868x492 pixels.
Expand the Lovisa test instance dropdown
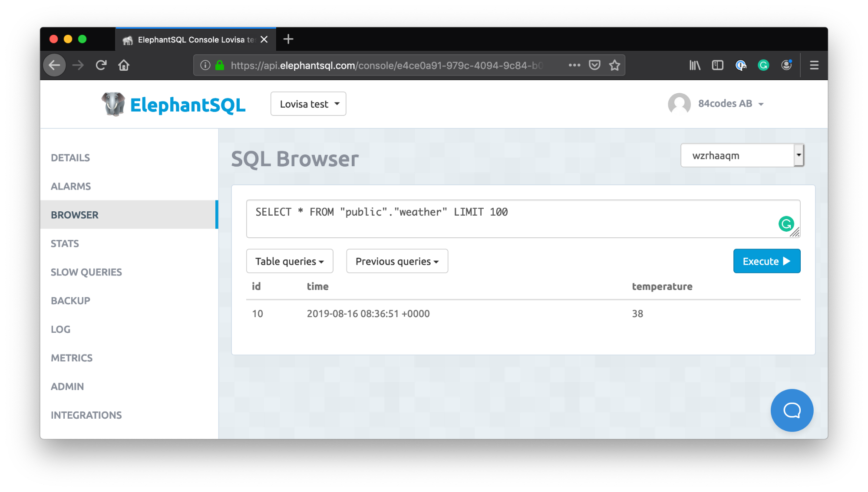click(x=308, y=104)
